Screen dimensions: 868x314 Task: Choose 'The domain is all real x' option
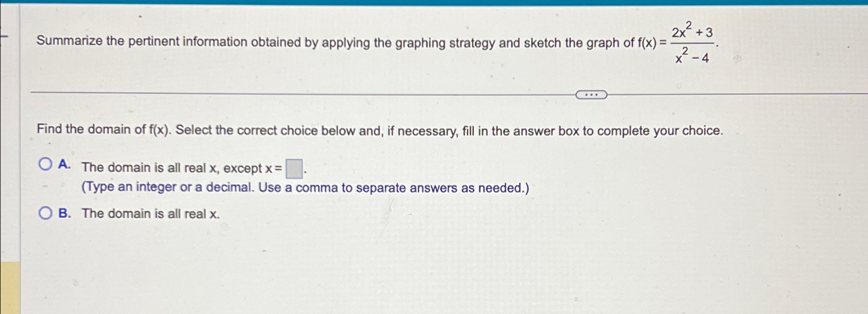pos(150,213)
